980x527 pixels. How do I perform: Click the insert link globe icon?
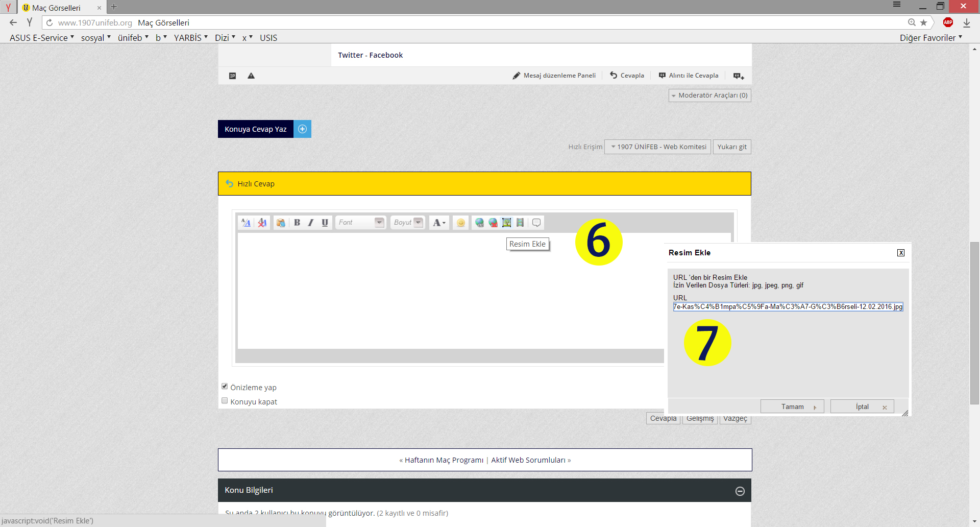479,223
